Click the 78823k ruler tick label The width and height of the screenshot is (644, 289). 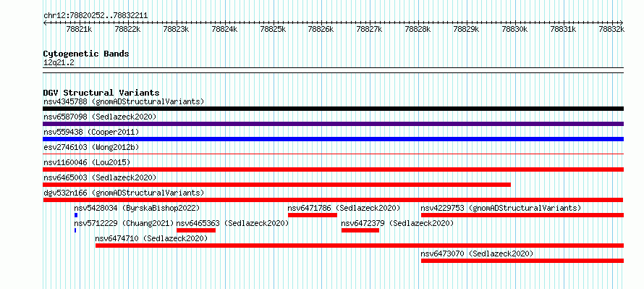pos(177,29)
